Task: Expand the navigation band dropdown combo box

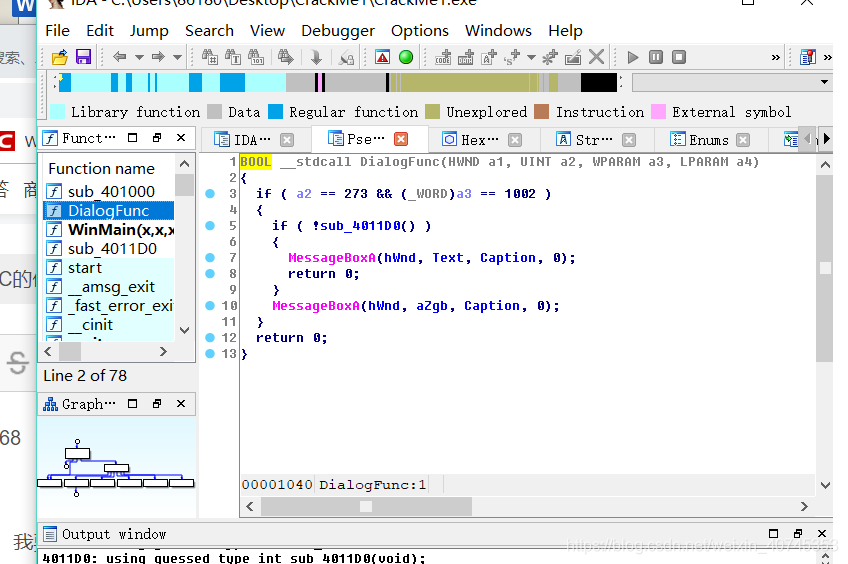Action: tap(824, 82)
